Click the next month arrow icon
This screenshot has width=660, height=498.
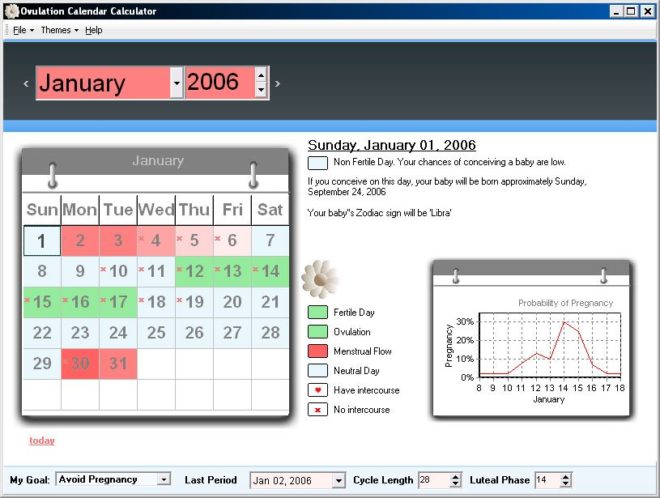click(x=277, y=84)
